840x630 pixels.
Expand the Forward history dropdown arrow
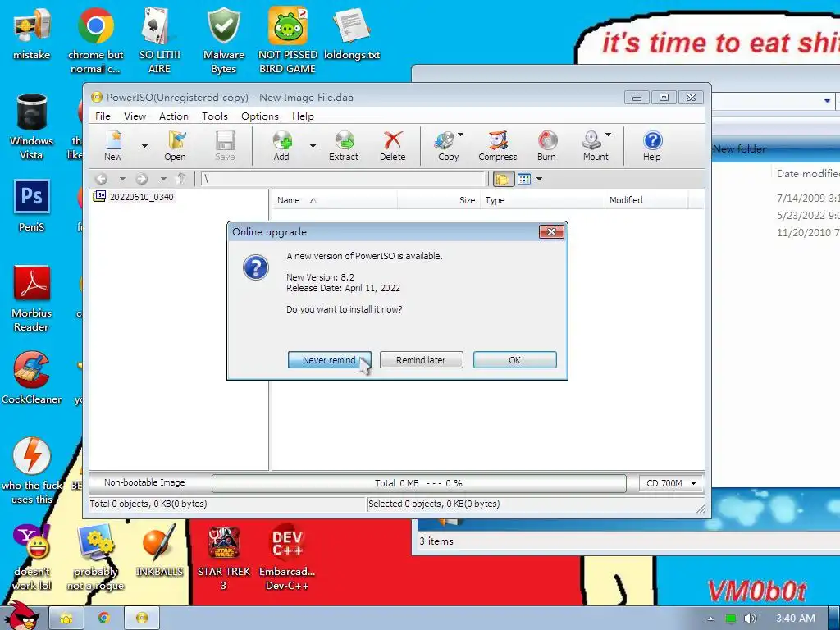pyautogui.click(x=163, y=179)
